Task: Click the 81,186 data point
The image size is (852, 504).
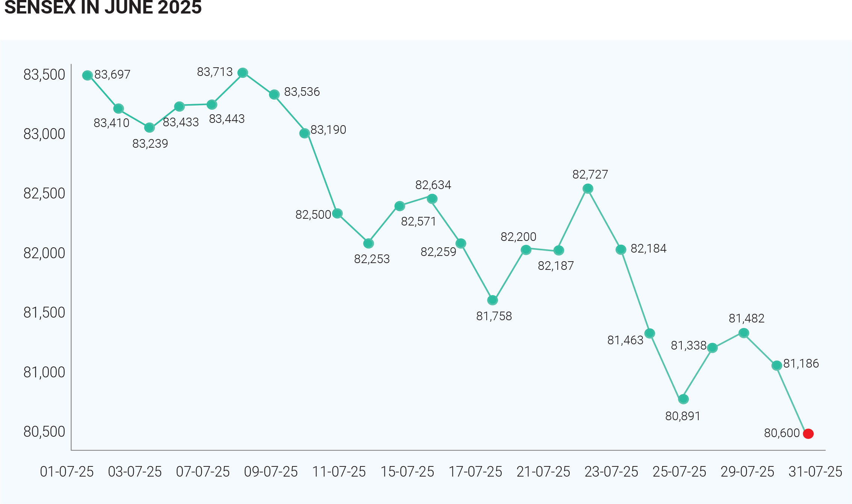Action: tap(777, 365)
